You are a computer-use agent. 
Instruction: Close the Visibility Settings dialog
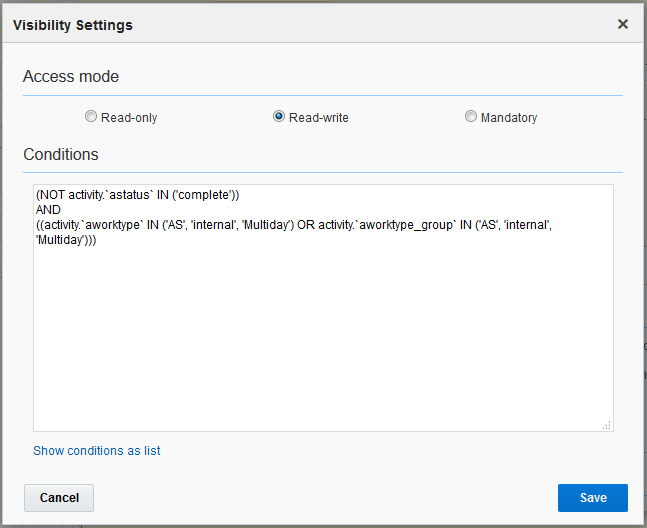tap(623, 24)
